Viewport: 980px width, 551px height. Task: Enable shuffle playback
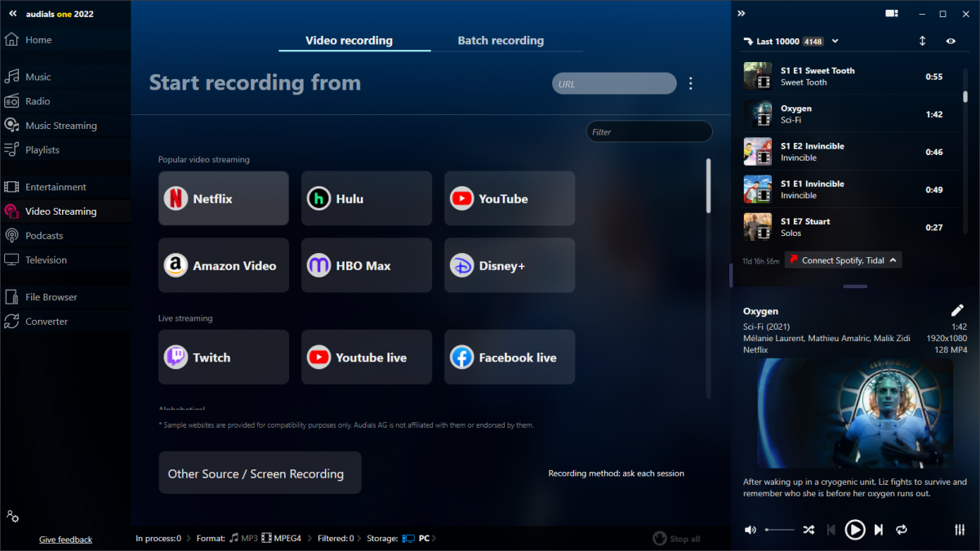(x=808, y=530)
